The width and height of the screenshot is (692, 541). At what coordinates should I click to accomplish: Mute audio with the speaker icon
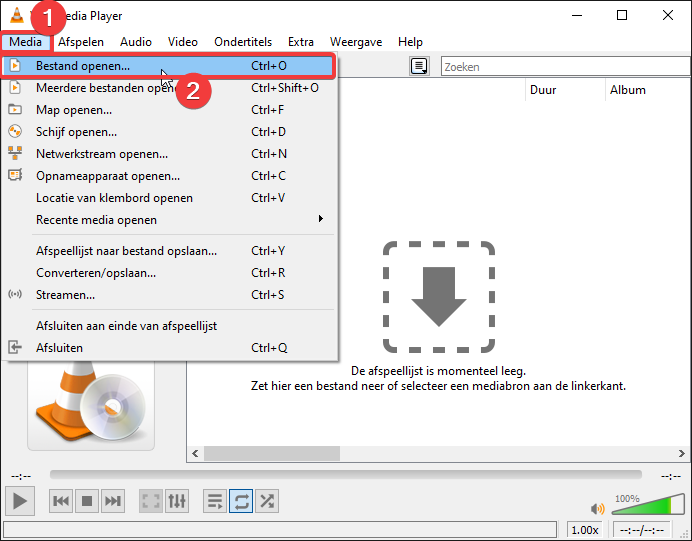pyautogui.click(x=598, y=508)
